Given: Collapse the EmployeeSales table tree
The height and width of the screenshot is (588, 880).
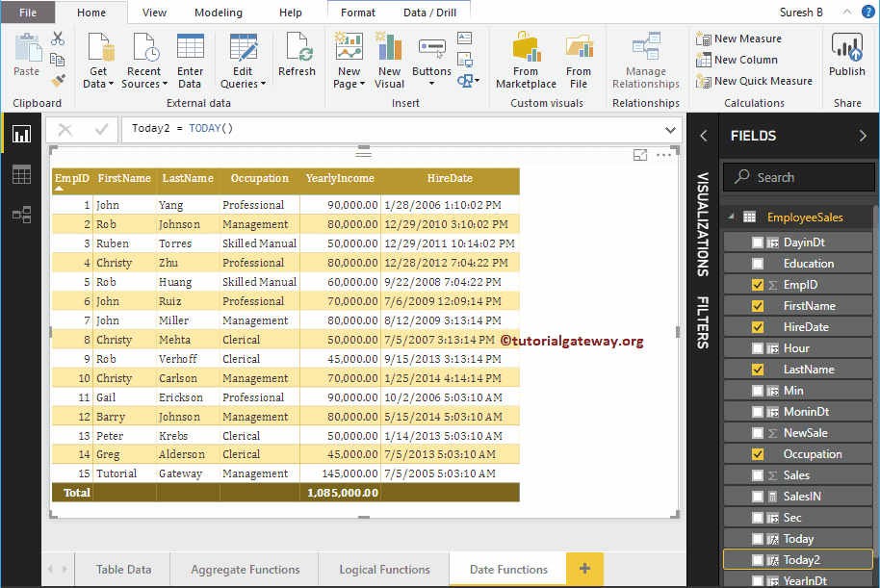Looking at the screenshot, I should coord(730,217).
